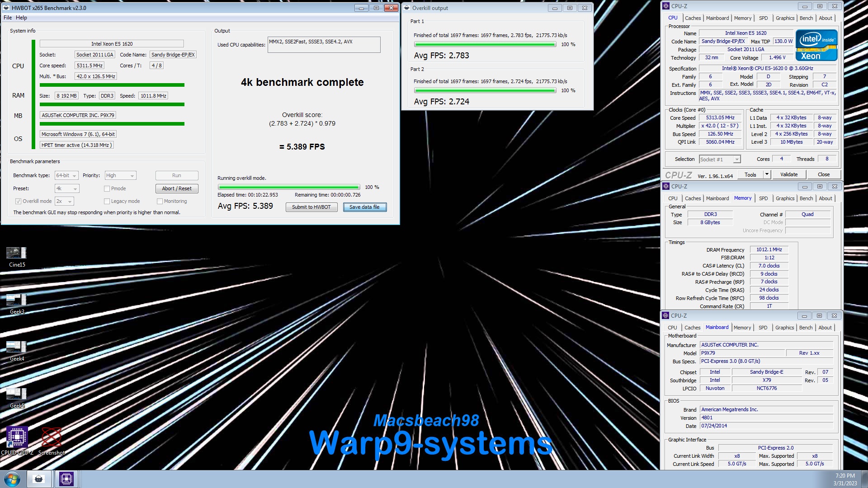The width and height of the screenshot is (868, 488).
Task: Open the Benchmark type 64-bit dropdown
Action: 66,175
